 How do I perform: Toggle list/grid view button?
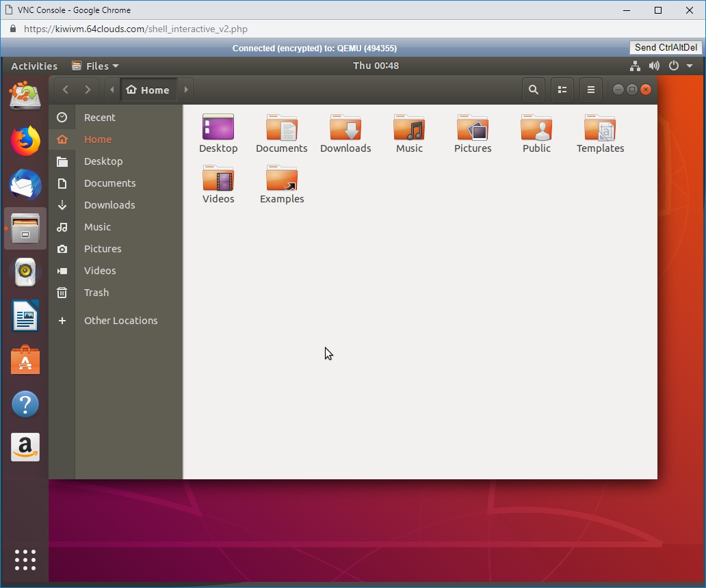pos(562,90)
